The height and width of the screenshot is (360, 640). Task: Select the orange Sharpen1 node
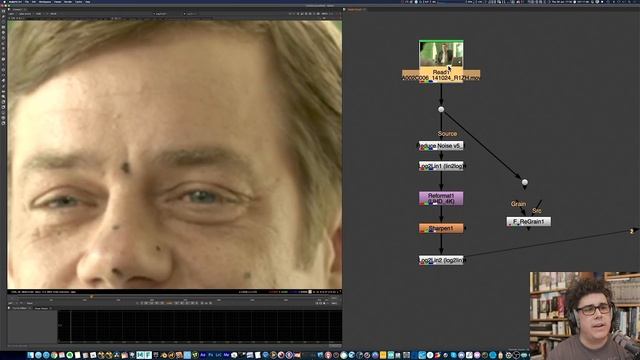[441, 228]
